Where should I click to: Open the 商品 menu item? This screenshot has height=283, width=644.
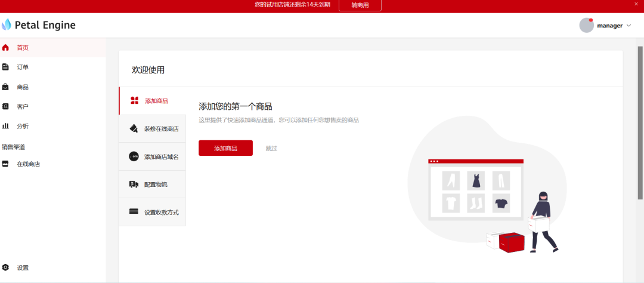click(53, 87)
